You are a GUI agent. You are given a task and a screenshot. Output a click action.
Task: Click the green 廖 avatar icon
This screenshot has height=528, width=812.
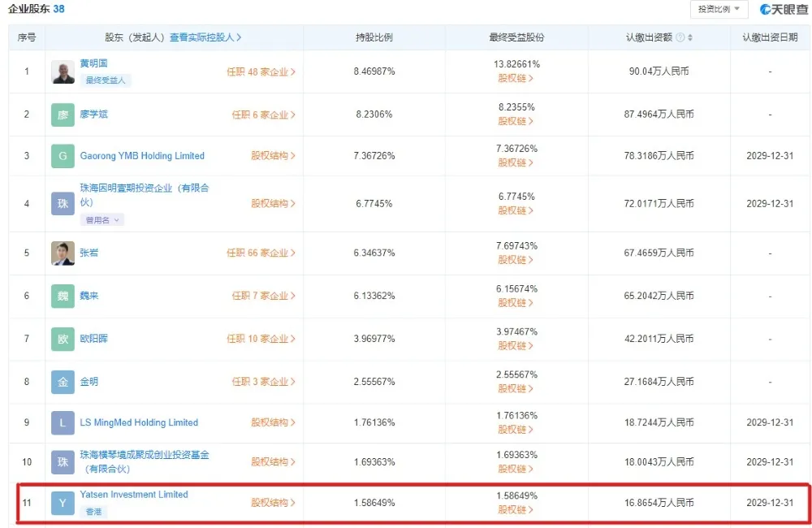[63, 115]
